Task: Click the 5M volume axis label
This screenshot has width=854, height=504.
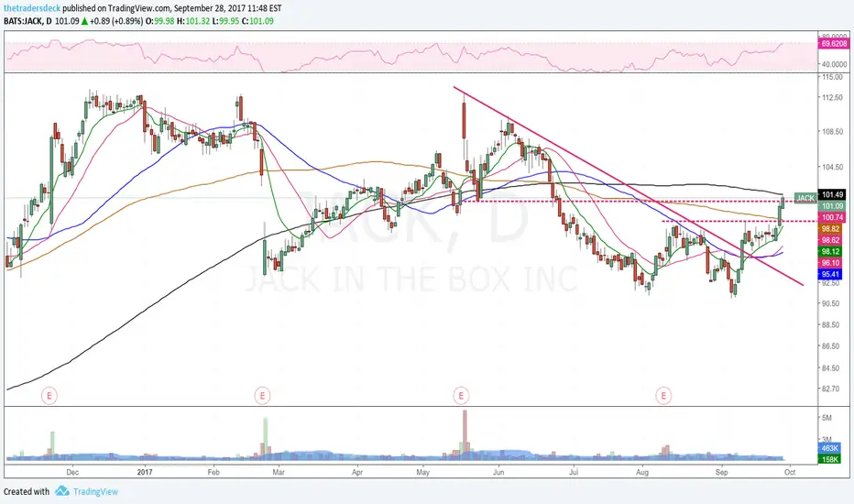Action: click(x=827, y=419)
